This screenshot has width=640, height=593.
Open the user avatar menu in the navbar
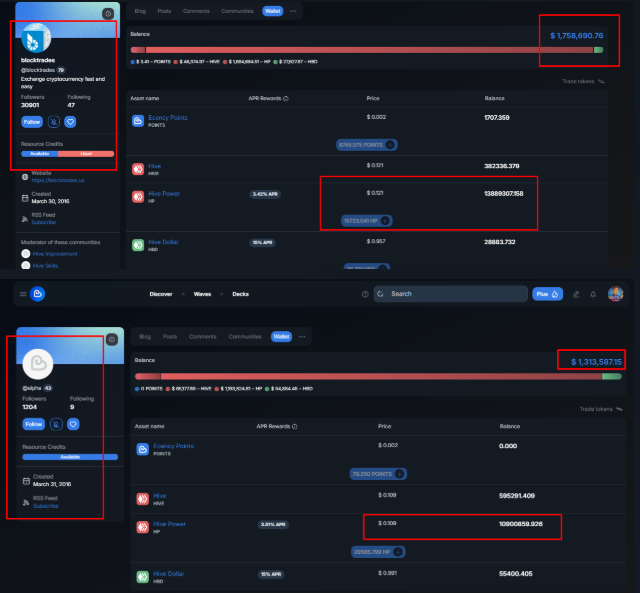(x=616, y=294)
